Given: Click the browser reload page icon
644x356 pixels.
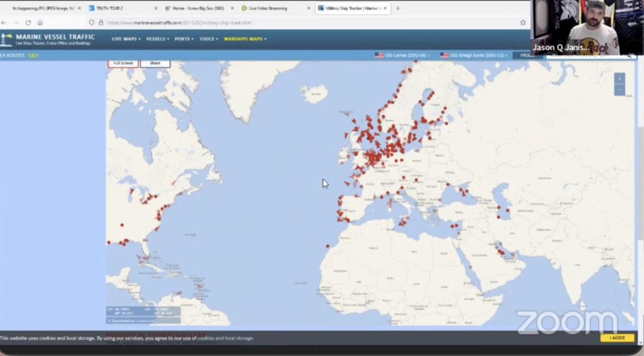Looking at the screenshot, I should pyautogui.click(x=28, y=23).
